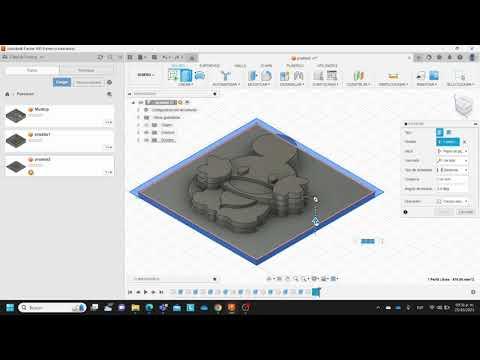Click the info icon in extrude dialog
The image size is (480, 360).
pyautogui.click(x=406, y=212)
